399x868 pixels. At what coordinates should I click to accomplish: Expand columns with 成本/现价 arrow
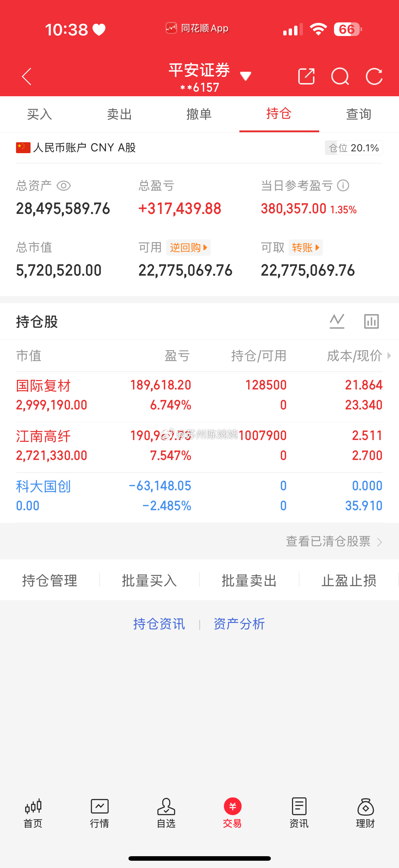pos(389,356)
